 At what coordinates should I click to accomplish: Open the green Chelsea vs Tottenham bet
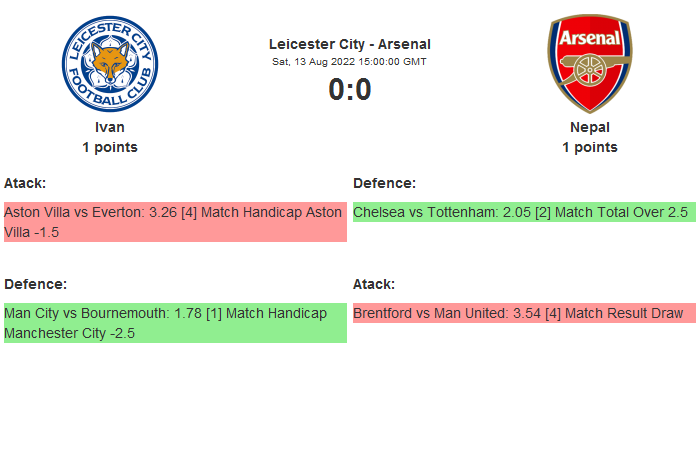(x=522, y=212)
